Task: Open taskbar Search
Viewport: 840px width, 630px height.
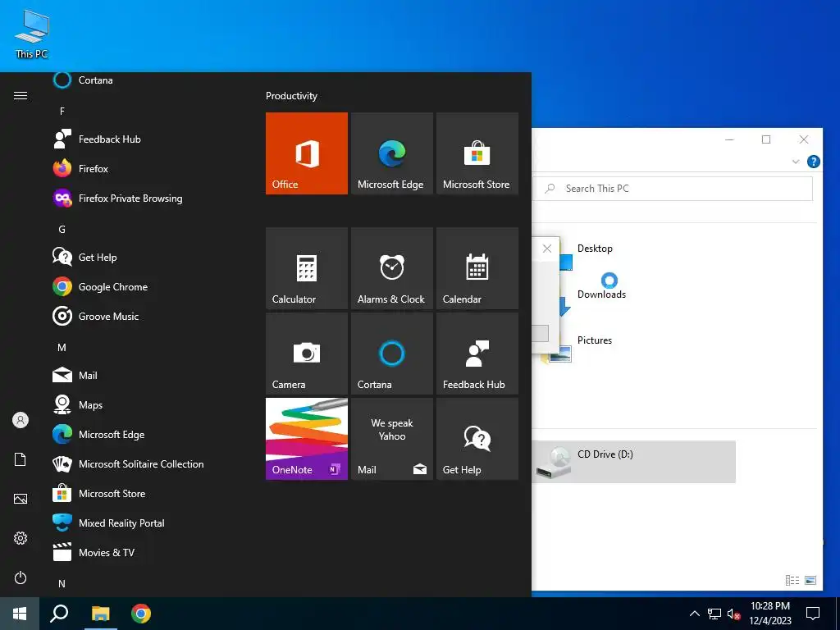Action: click(x=59, y=614)
